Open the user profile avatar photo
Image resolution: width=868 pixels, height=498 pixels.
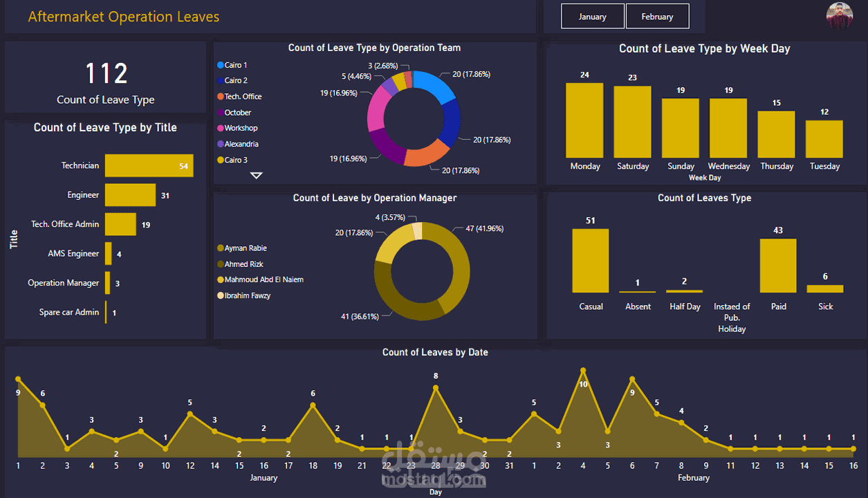[x=840, y=16]
